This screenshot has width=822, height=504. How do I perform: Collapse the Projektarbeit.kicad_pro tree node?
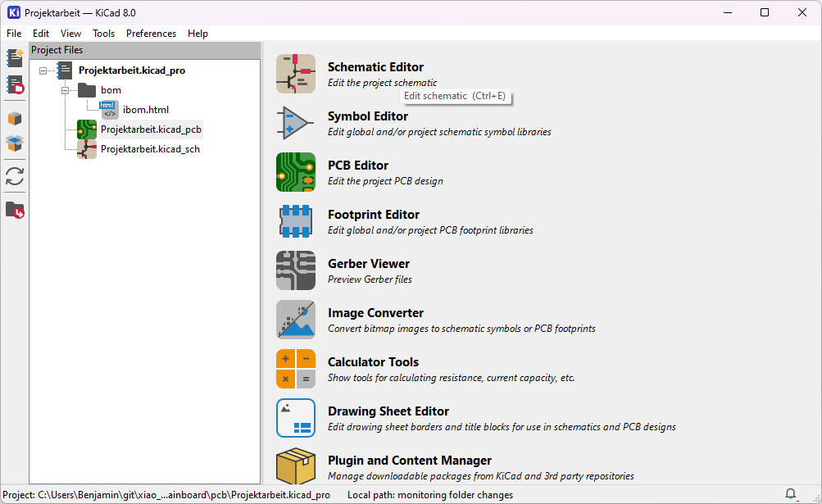[x=43, y=70]
